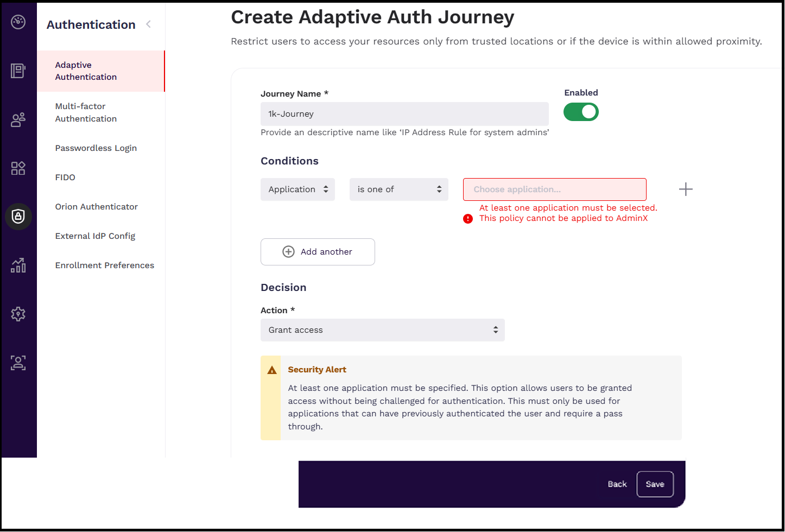Open the settings gear icon in sidebar

[18, 314]
